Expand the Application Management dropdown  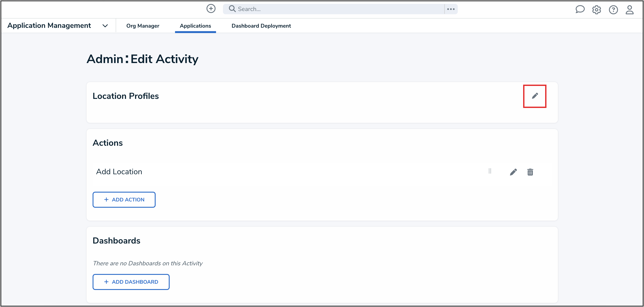click(x=105, y=26)
